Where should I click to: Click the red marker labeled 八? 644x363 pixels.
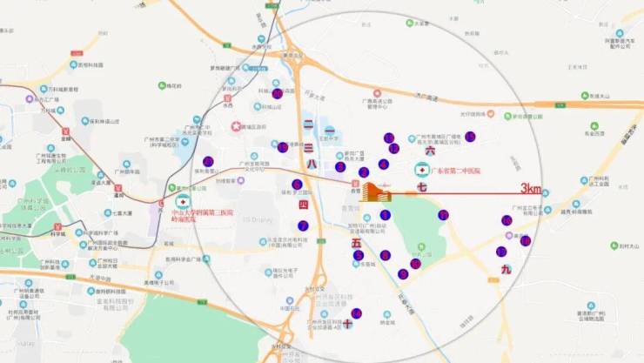[312, 164]
